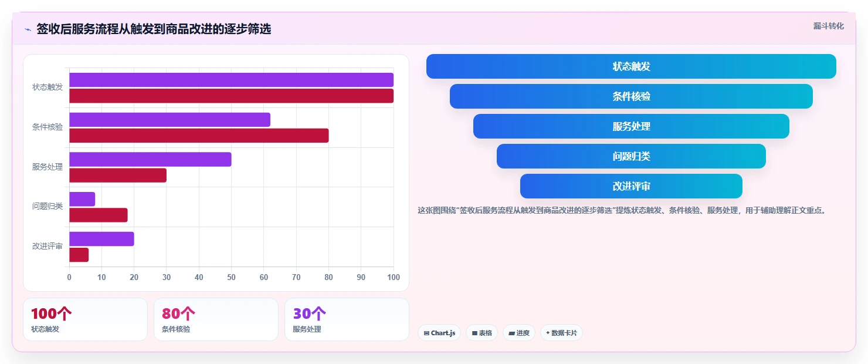Click the 表格 tag chip
The width and height of the screenshot is (868, 364).
pyautogui.click(x=482, y=333)
